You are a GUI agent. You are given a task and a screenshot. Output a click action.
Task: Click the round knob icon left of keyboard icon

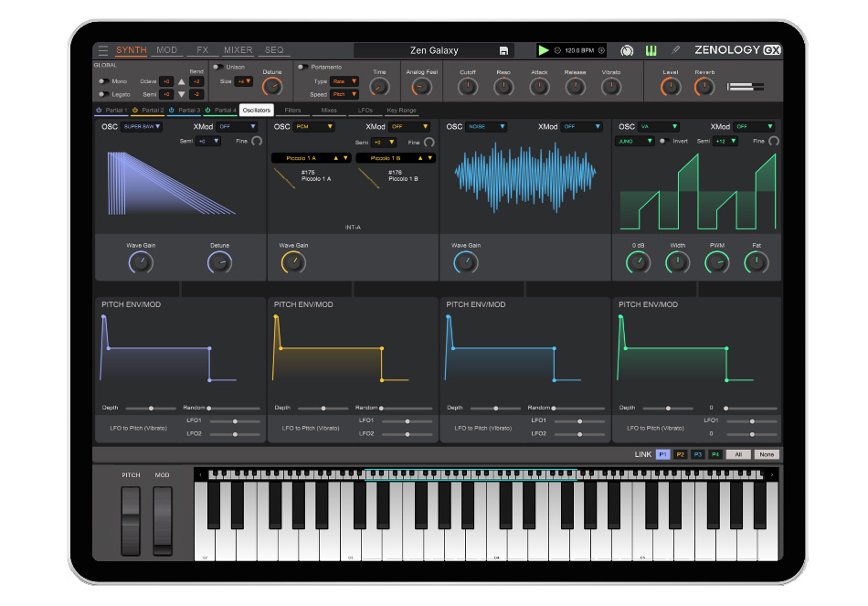tap(628, 50)
